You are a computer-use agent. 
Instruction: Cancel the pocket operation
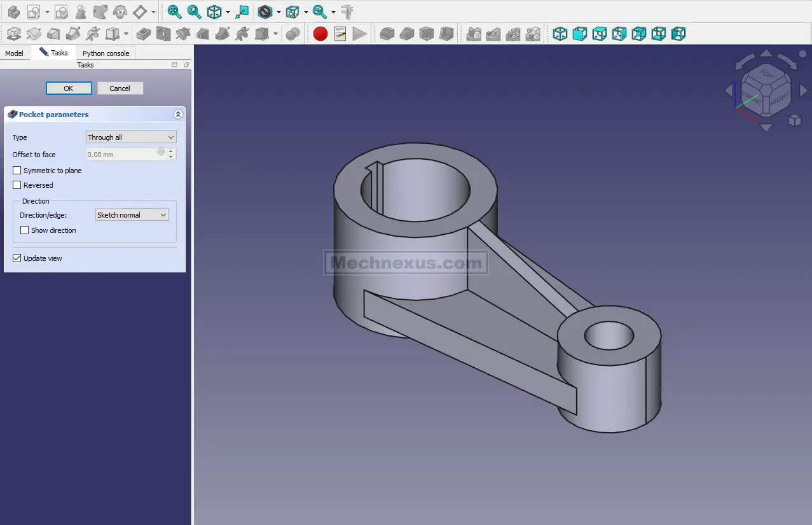120,88
